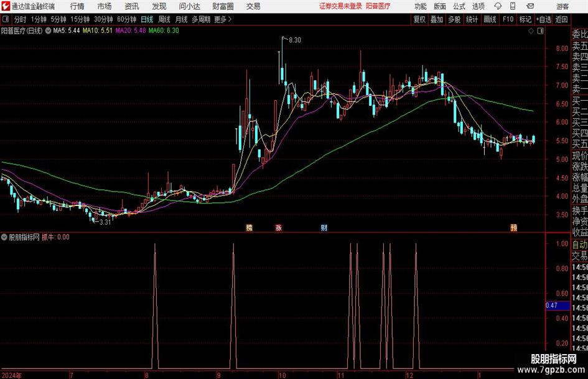Toggle the right side panel icon
The image size is (588, 379).
click(540, 31)
